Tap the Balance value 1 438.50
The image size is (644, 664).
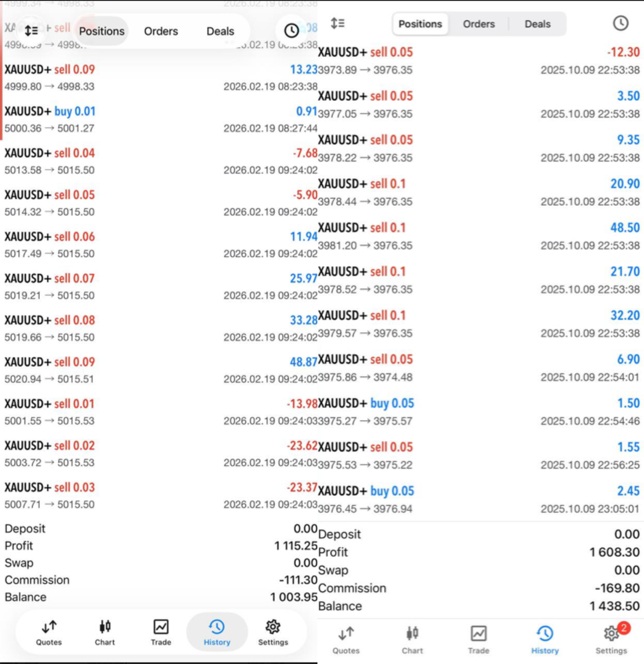(615, 606)
